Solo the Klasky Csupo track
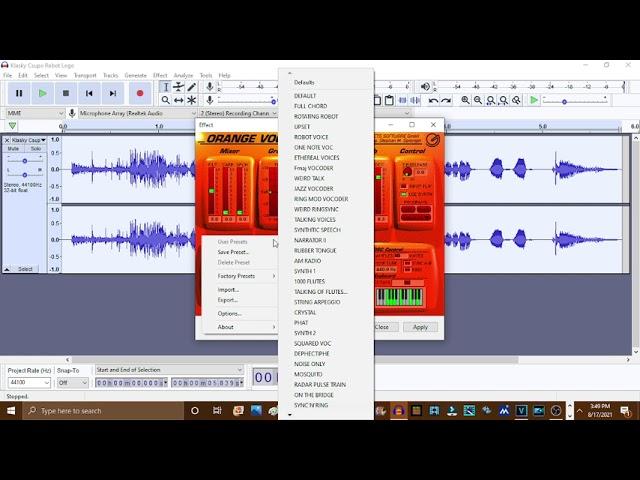The width and height of the screenshot is (640, 480). click(36, 149)
